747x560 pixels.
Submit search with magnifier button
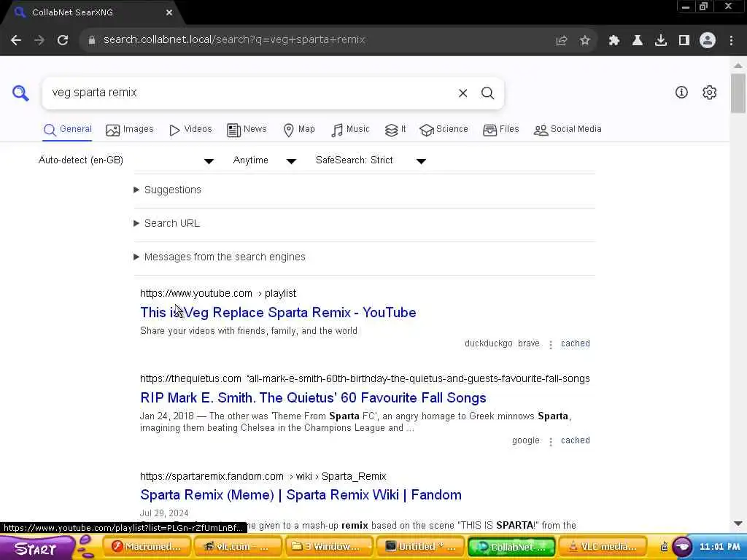[487, 93]
